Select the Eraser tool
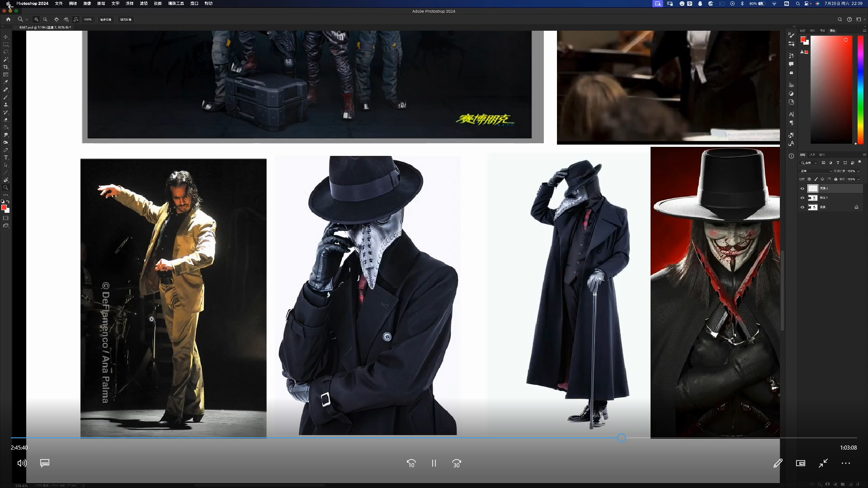 6,120
